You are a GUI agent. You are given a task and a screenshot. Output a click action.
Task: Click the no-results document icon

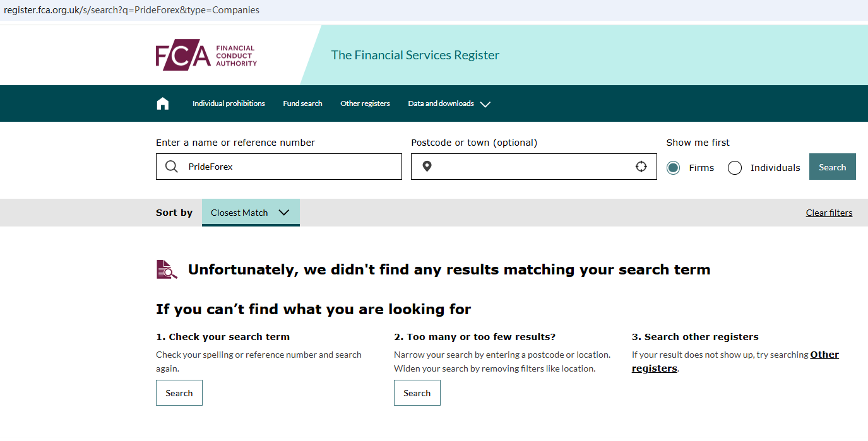(167, 269)
